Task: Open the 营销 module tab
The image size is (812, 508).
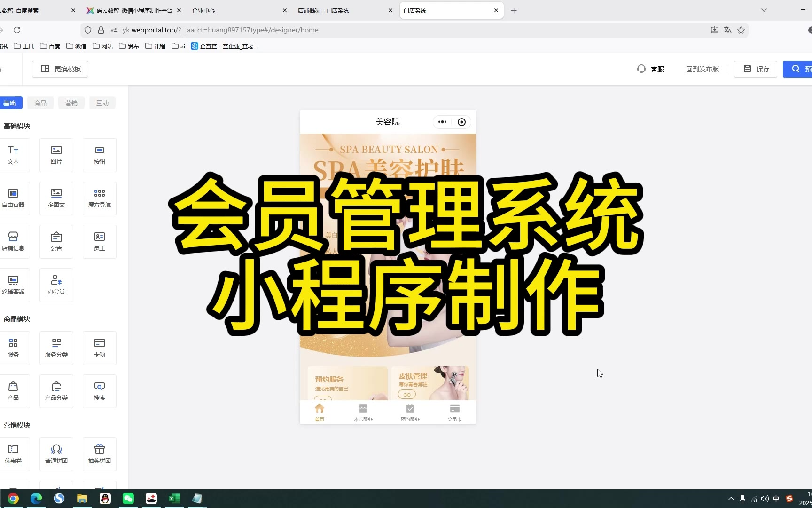Action: 71,103
